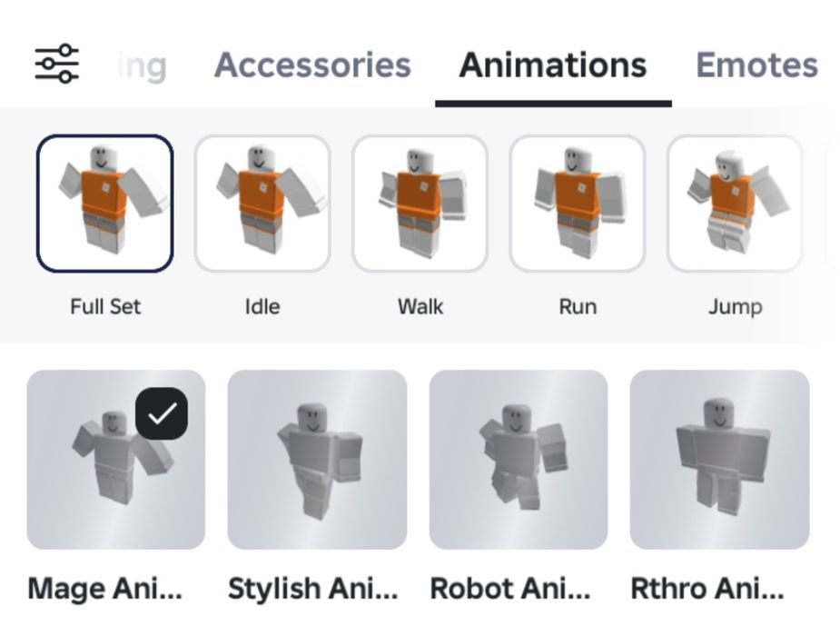Equip the Stylish Animation pack thumbnail
The image size is (840, 636).
click(317, 459)
